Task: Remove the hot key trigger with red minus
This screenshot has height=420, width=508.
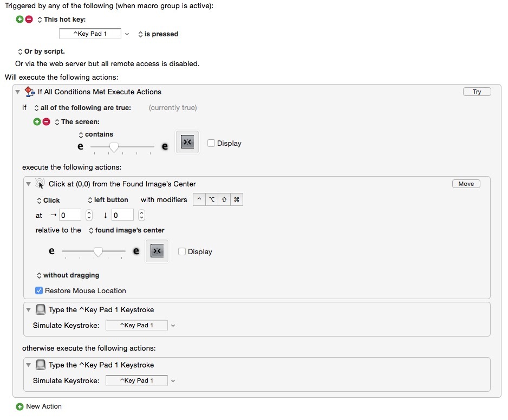Action: 29,20
